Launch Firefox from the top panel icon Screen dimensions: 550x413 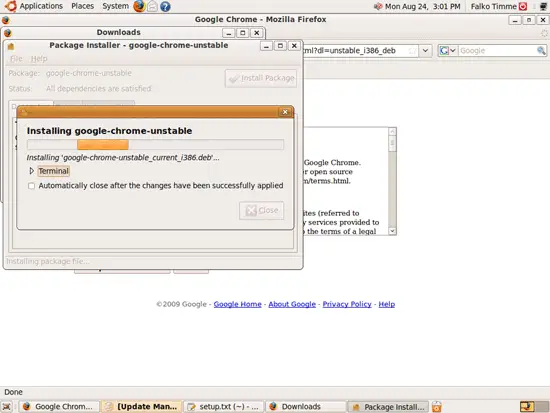pos(139,6)
